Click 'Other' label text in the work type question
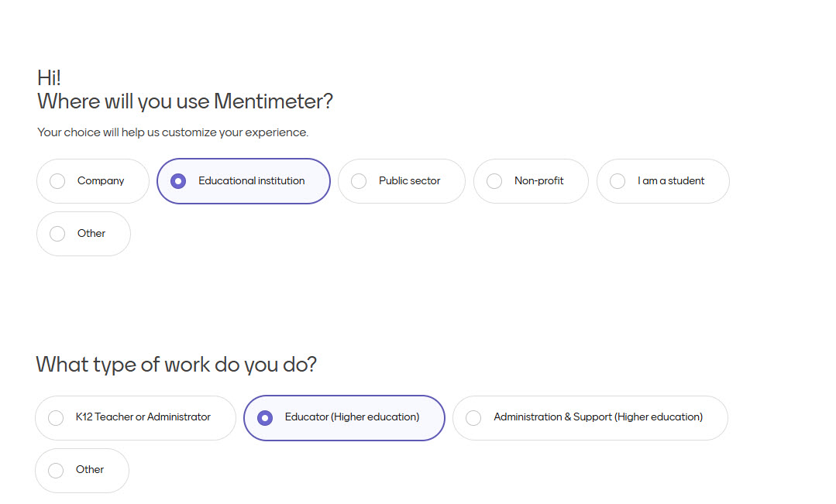 tap(90, 470)
